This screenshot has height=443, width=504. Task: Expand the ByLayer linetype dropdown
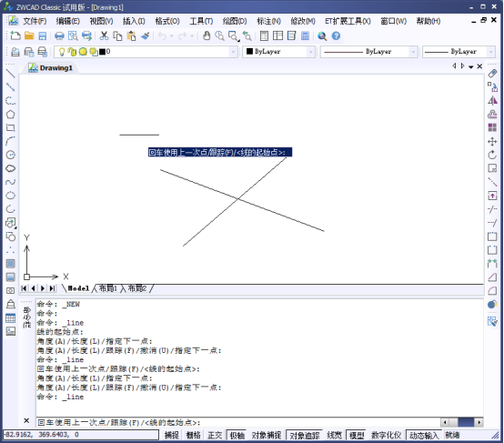(413, 52)
